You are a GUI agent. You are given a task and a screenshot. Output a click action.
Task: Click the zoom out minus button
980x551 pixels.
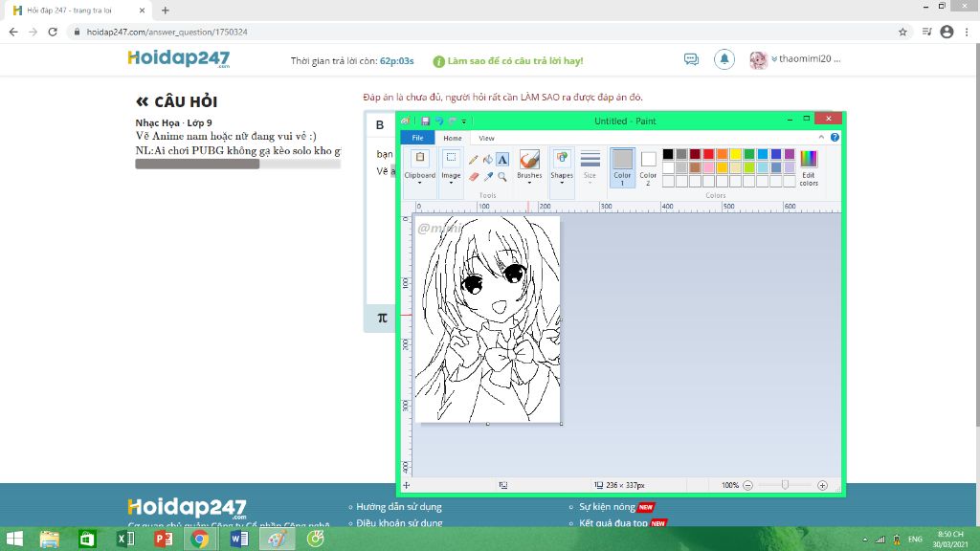pyautogui.click(x=747, y=485)
